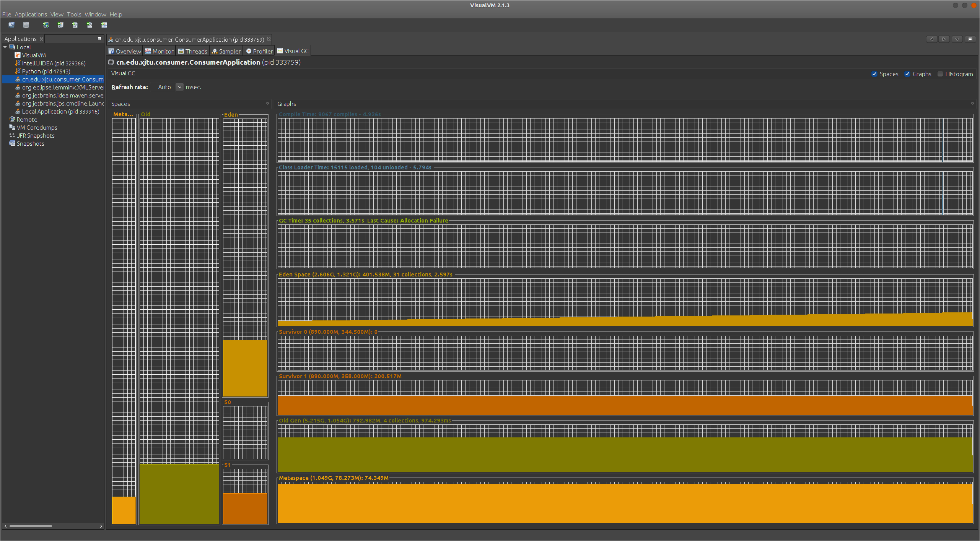Click the Overview tab icon
Viewport: 980px width, 541px height.
(x=115, y=51)
